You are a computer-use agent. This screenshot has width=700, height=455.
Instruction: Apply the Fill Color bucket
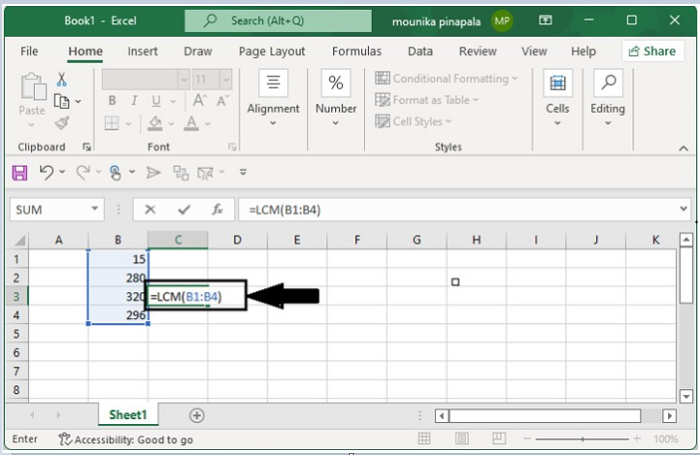click(x=155, y=123)
